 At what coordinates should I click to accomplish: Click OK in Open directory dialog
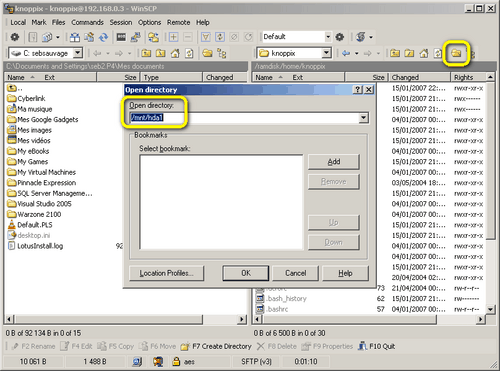246,273
